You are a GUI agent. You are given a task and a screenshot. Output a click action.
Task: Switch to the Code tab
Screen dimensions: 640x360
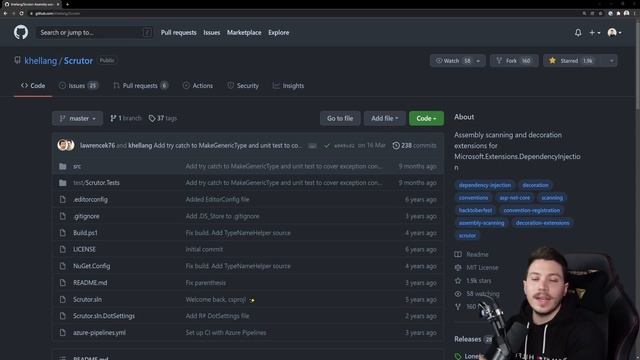coord(33,86)
